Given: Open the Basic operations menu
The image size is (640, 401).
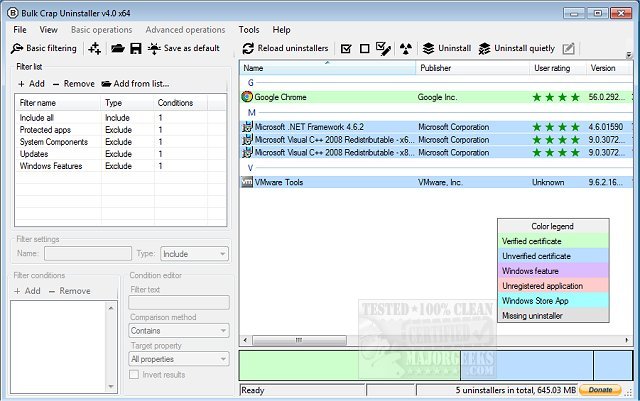Looking at the screenshot, I should tap(102, 30).
